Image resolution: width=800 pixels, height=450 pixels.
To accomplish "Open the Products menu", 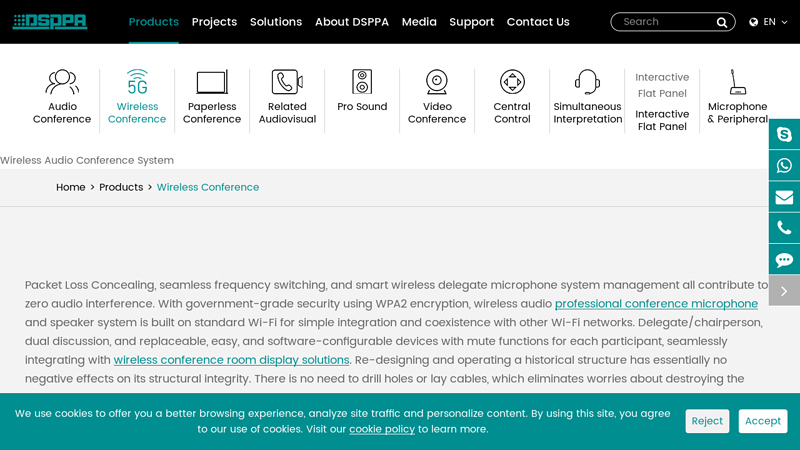I will [x=154, y=22].
